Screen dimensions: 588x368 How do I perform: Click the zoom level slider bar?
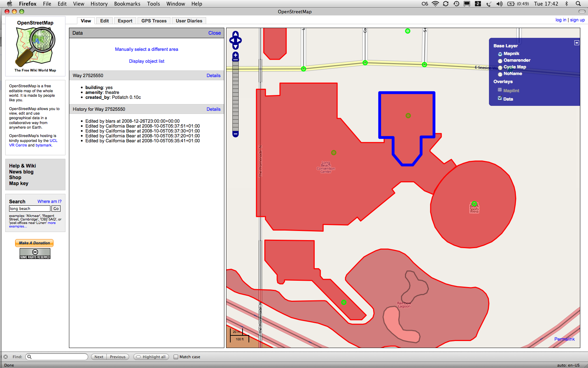(236, 95)
